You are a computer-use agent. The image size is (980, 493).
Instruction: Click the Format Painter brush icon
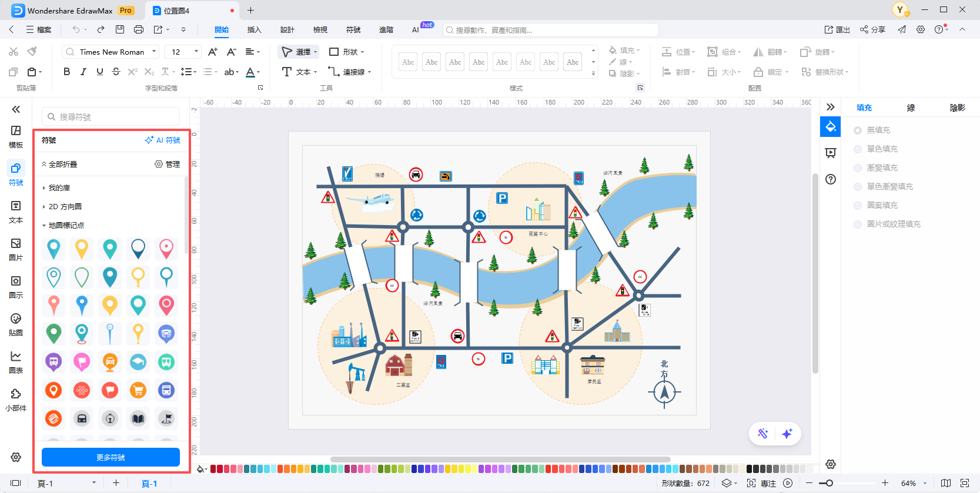tap(32, 52)
